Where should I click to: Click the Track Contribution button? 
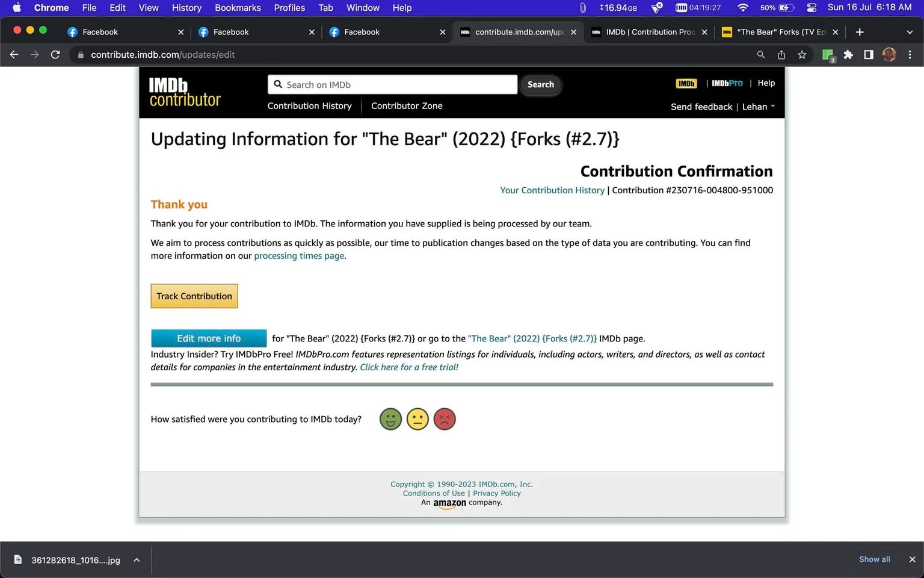[x=194, y=296]
